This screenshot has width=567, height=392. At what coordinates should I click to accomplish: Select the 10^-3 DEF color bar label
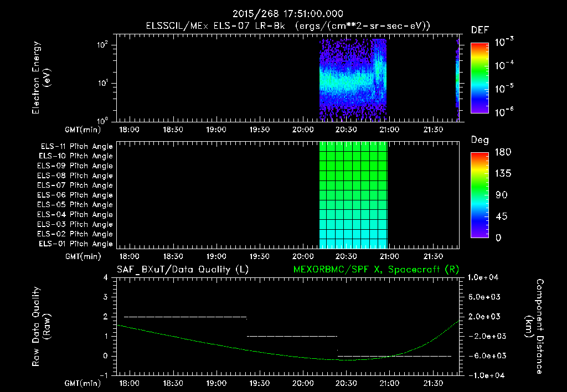coord(504,42)
